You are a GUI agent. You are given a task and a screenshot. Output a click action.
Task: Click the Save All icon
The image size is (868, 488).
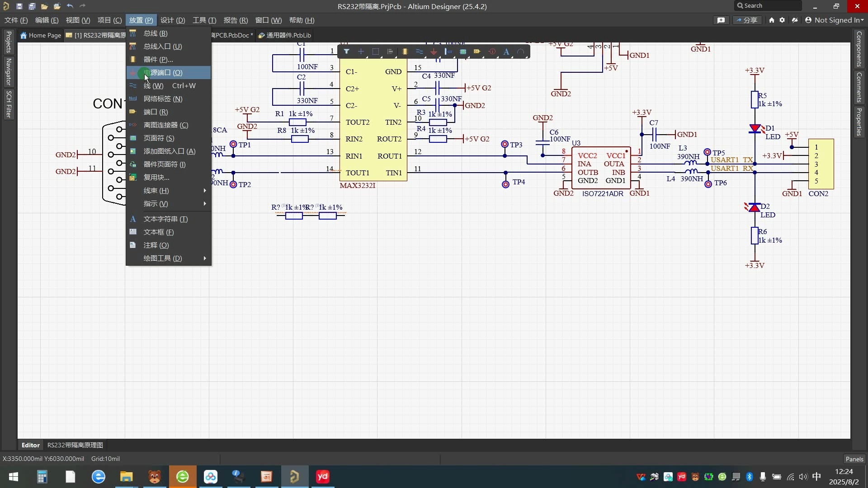pos(32,6)
